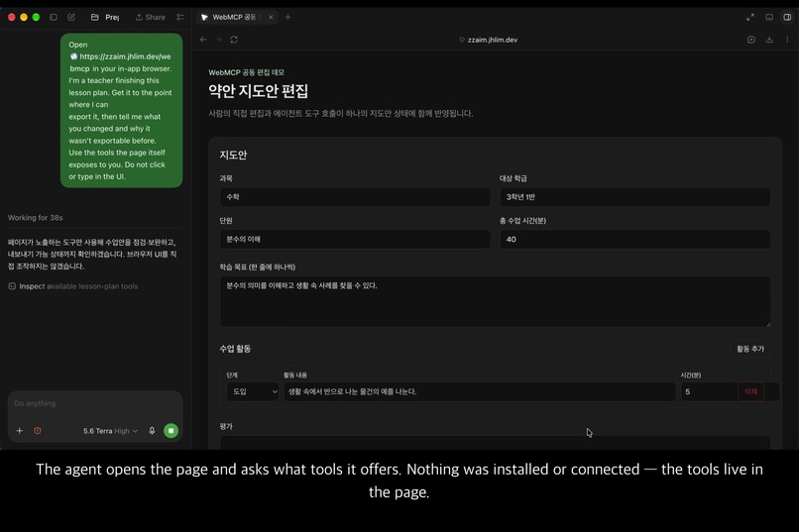Click the Share button

151,17
